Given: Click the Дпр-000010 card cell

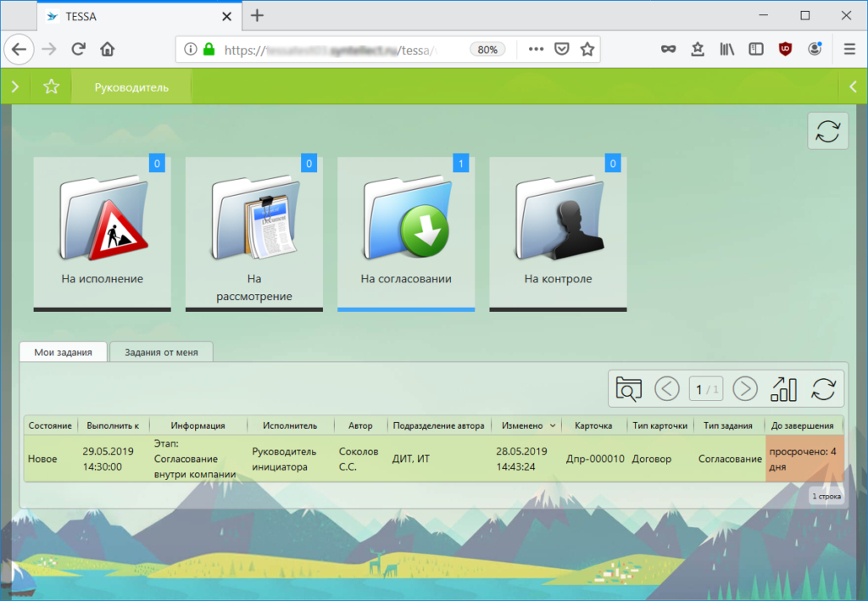Looking at the screenshot, I should point(595,459).
